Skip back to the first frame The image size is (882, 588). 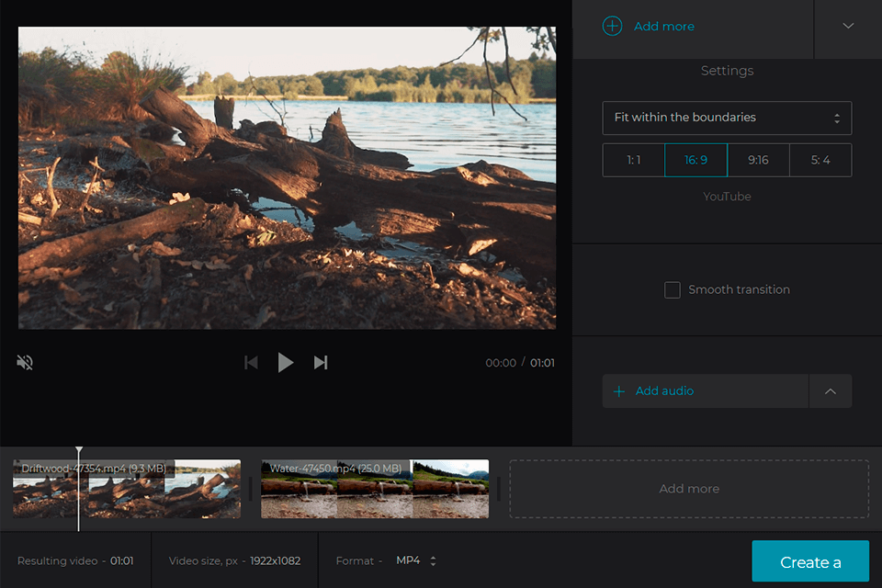point(251,362)
